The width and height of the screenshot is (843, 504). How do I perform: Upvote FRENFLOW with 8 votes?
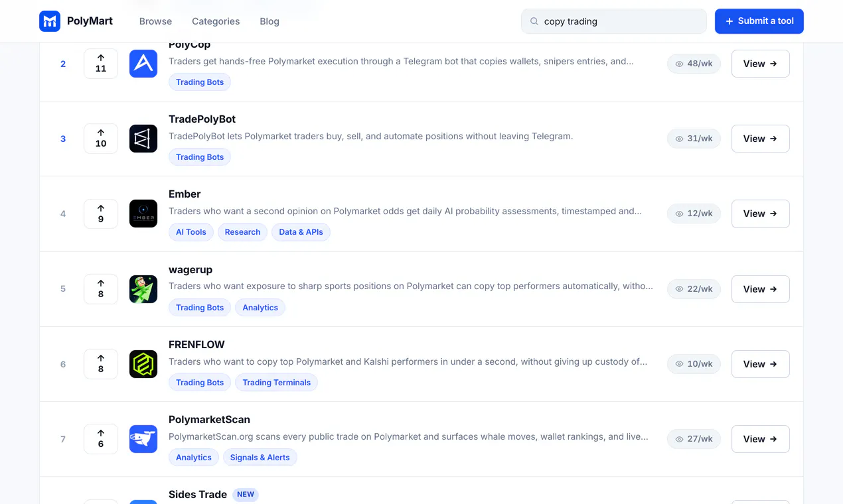[x=101, y=364]
